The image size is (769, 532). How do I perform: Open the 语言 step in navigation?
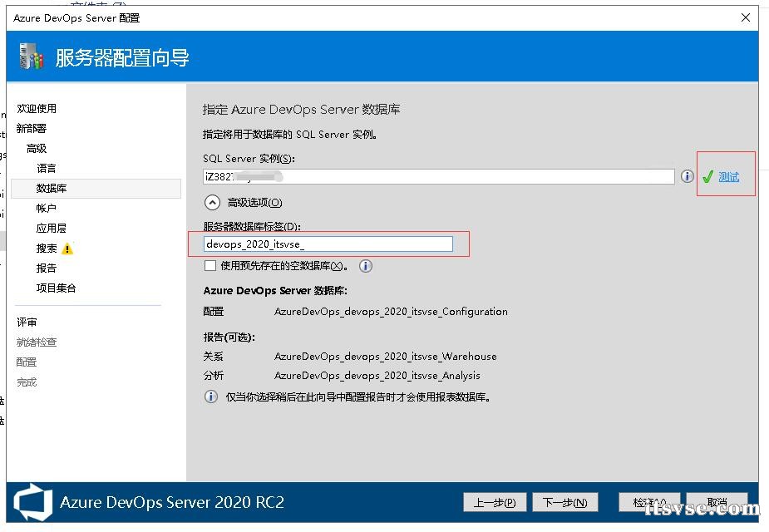pos(47,169)
